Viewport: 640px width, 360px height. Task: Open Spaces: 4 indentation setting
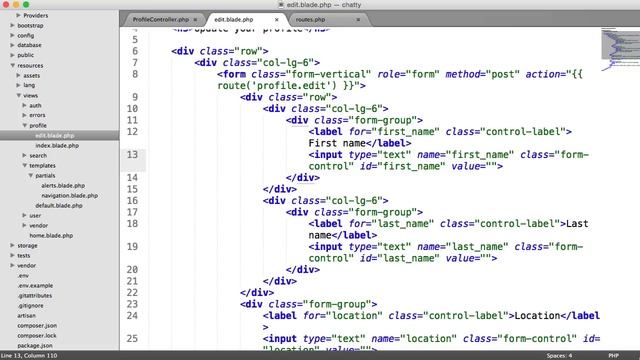click(x=559, y=356)
